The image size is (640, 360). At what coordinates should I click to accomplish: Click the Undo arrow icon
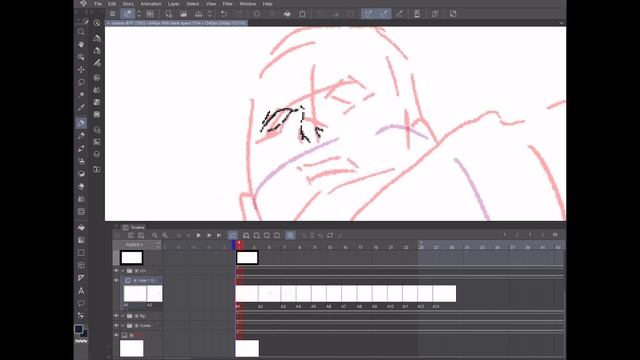point(224,14)
